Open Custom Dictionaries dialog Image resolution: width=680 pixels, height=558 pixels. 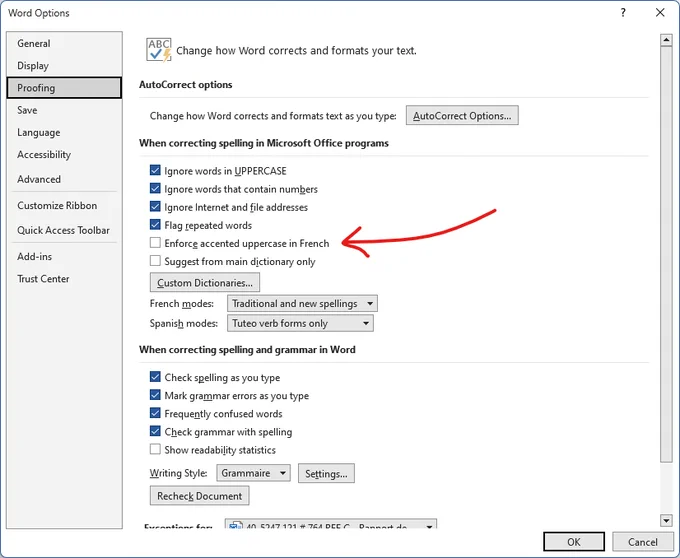[205, 283]
